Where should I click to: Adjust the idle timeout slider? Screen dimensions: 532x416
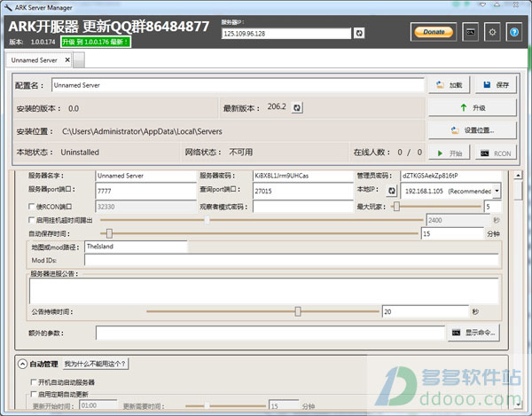coord(207,220)
